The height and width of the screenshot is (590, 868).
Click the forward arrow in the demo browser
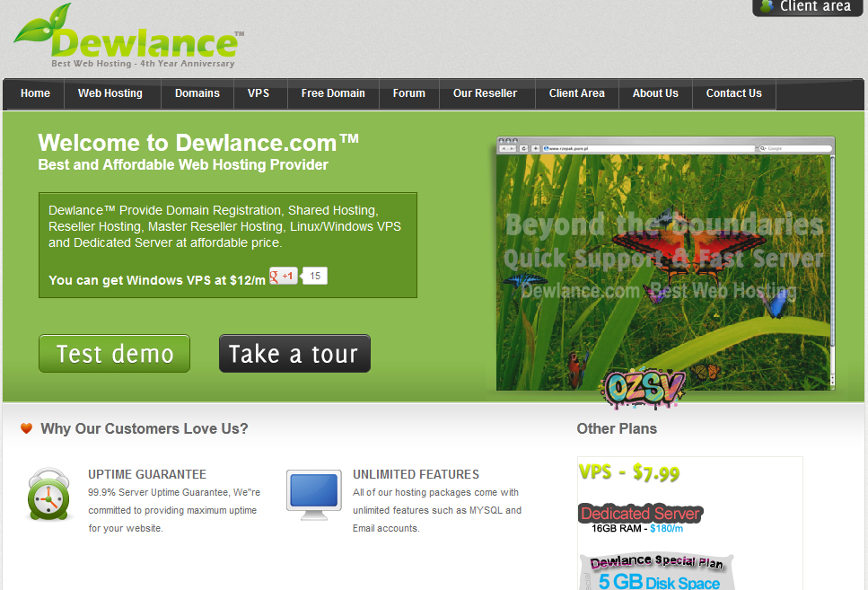pyautogui.click(x=512, y=146)
